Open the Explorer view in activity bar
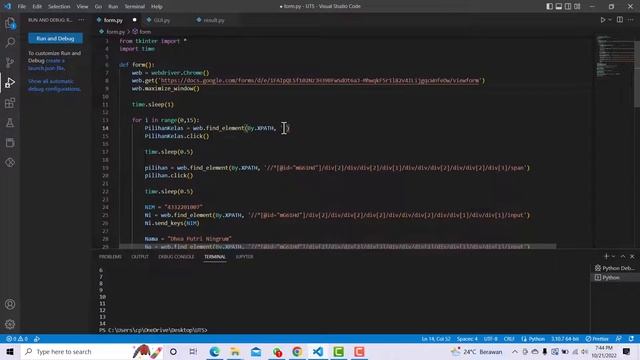Image resolution: width=640 pixels, height=360 pixels. tap(10, 23)
